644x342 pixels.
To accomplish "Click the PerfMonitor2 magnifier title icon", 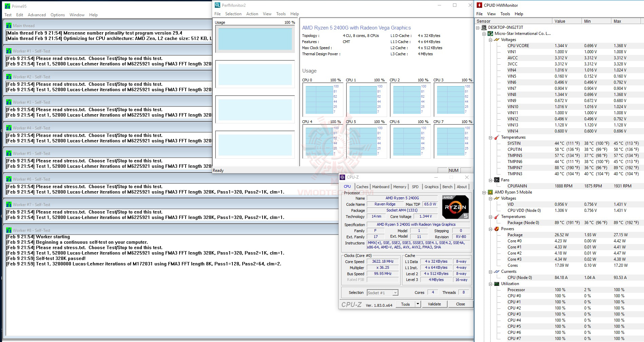I will coord(217,5).
